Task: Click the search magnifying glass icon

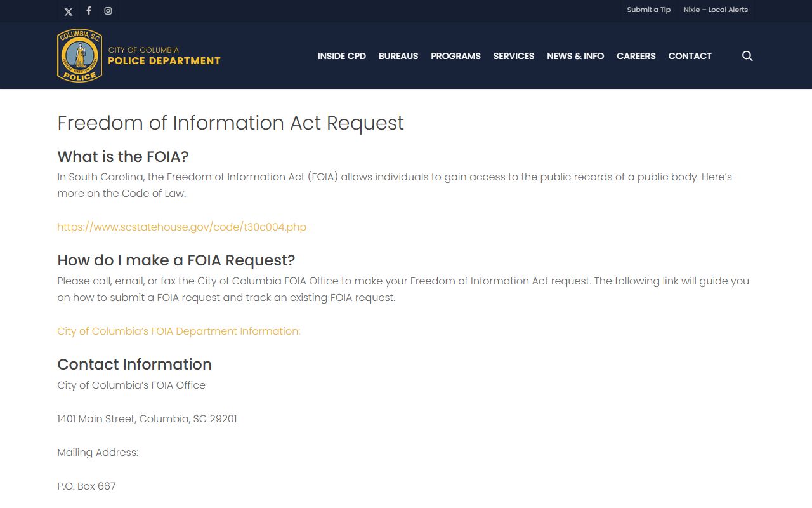Action: pos(747,56)
